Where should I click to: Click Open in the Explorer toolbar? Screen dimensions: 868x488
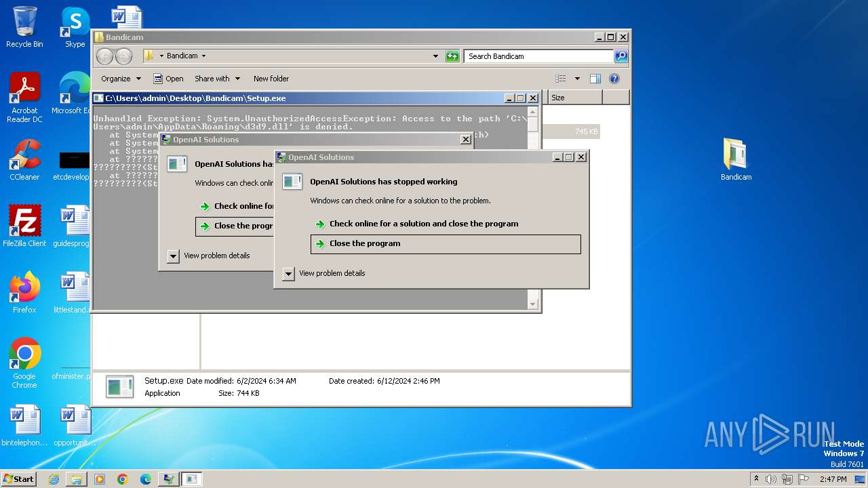[168, 79]
